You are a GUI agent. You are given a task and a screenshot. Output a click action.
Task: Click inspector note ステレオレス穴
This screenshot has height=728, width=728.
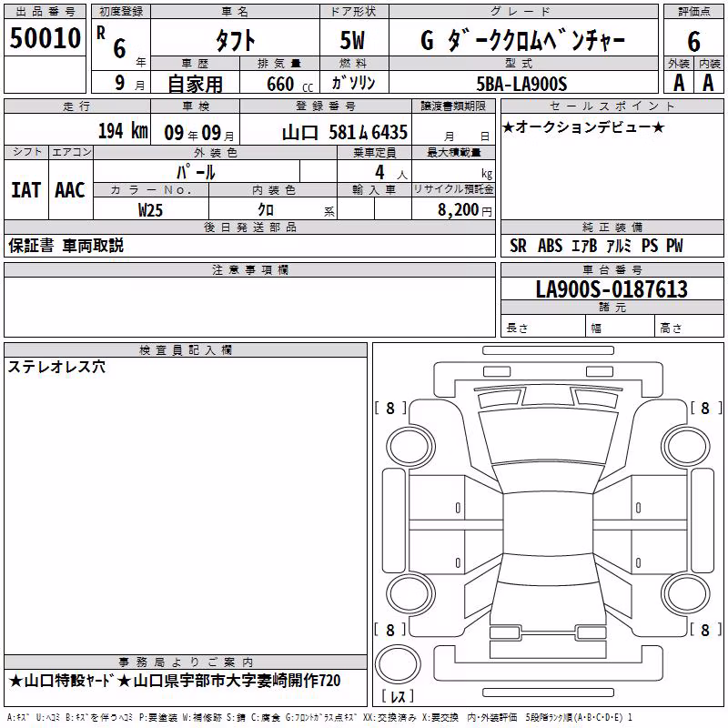[56, 367]
